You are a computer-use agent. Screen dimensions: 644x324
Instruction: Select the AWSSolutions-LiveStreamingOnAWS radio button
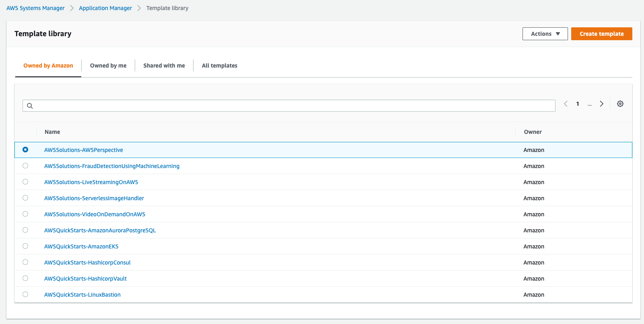pos(25,182)
